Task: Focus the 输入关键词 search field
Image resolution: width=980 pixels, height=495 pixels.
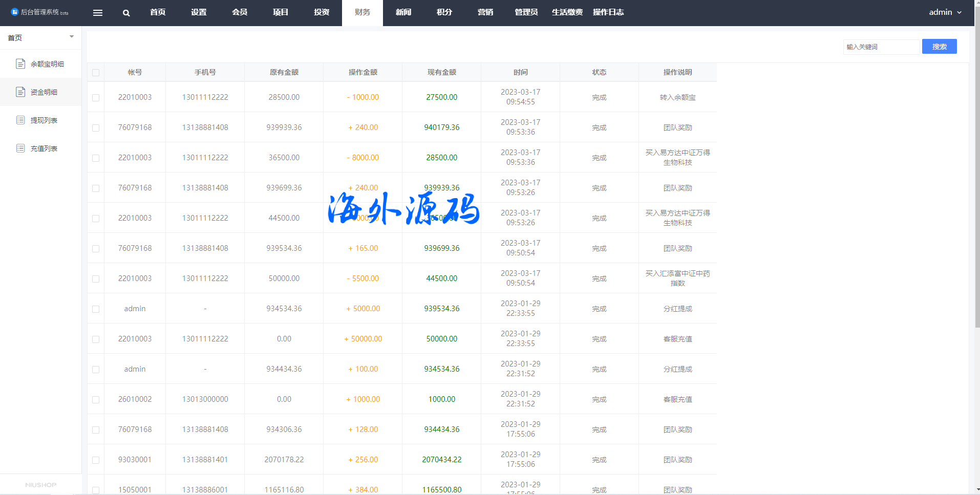Action: (881, 47)
